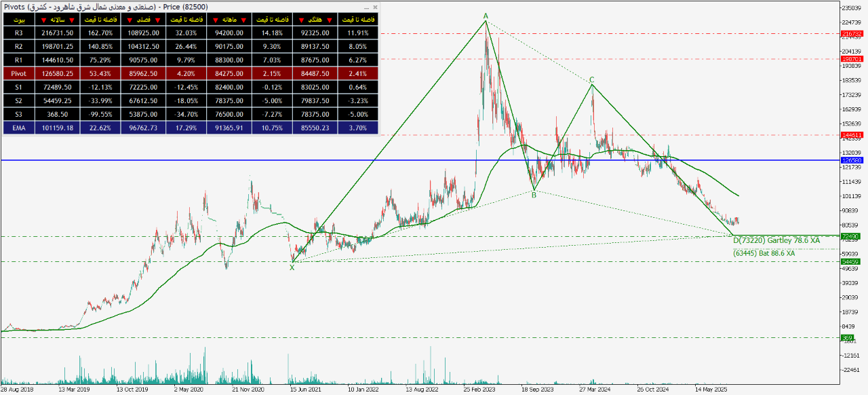Click green 54459 price tag on axis
This screenshot has width=868, height=395.
coord(851,261)
